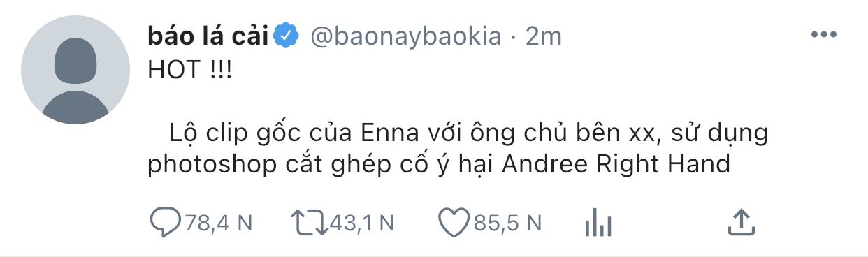The height and width of the screenshot is (257, 868).
Task: Click the blue verified badge
Action: pos(287,36)
